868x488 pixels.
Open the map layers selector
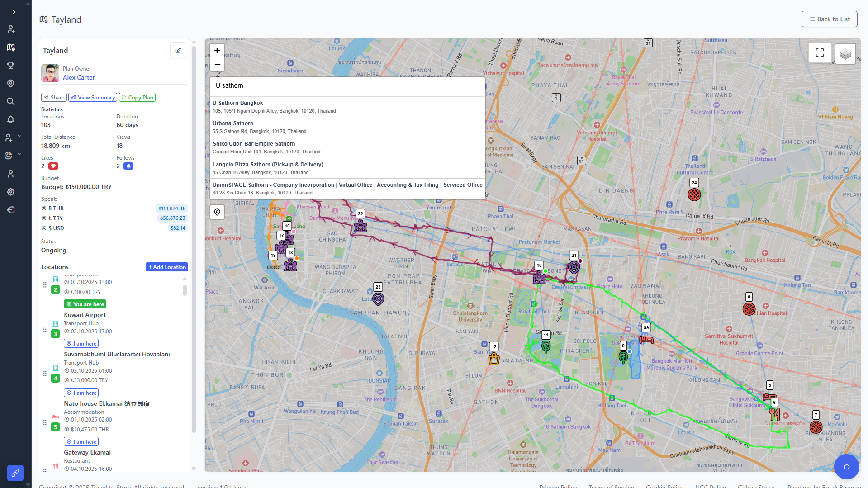(x=845, y=54)
